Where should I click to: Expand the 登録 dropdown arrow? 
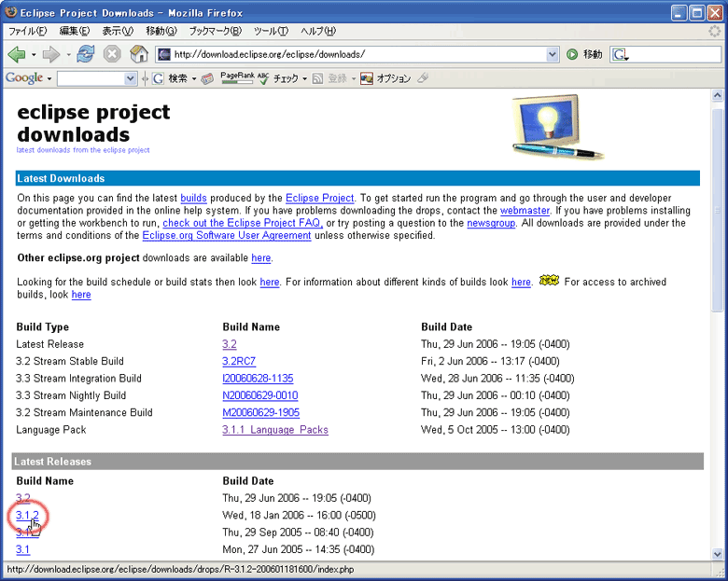click(354, 79)
